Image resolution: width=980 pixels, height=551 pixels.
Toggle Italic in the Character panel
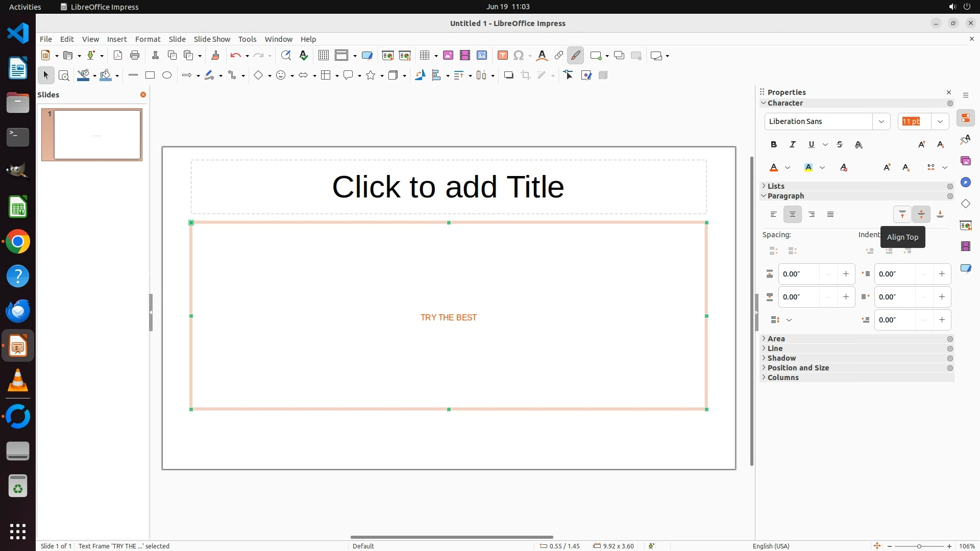(792, 144)
